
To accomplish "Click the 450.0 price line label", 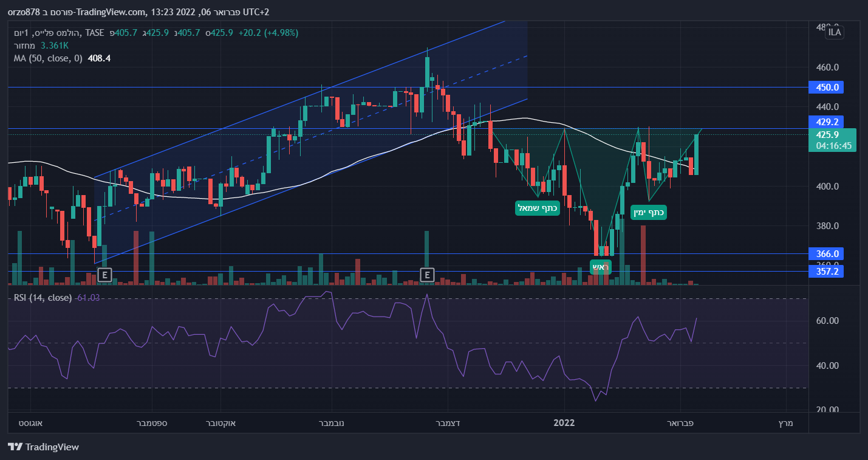I will (827, 87).
